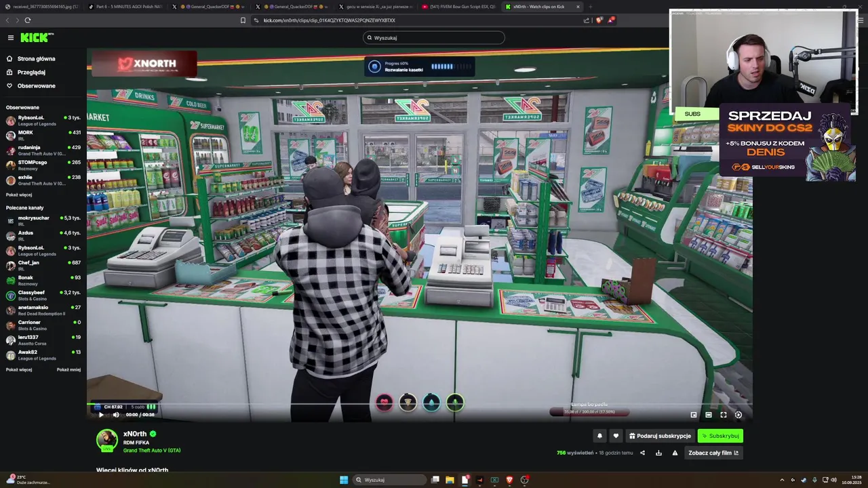Share the page from address bar
This screenshot has height=488, width=868.
tap(587, 20)
